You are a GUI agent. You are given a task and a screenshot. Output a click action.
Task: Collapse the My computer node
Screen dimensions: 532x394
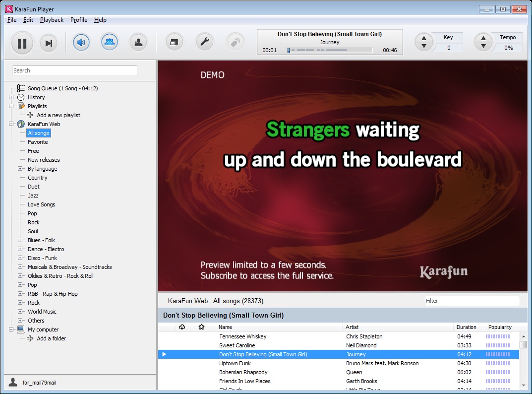click(11, 329)
